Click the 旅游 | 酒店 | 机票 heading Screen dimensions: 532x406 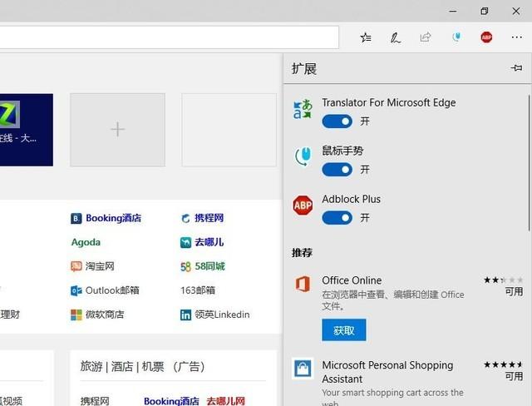click(142, 367)
